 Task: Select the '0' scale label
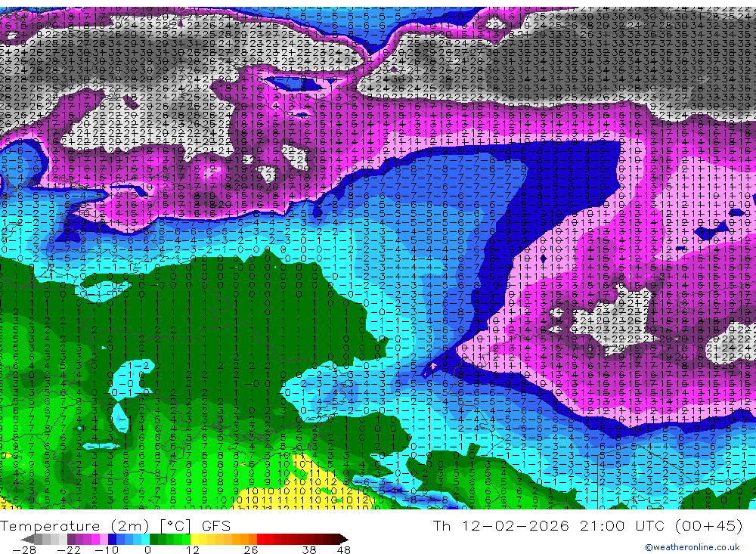pos(147,549)
